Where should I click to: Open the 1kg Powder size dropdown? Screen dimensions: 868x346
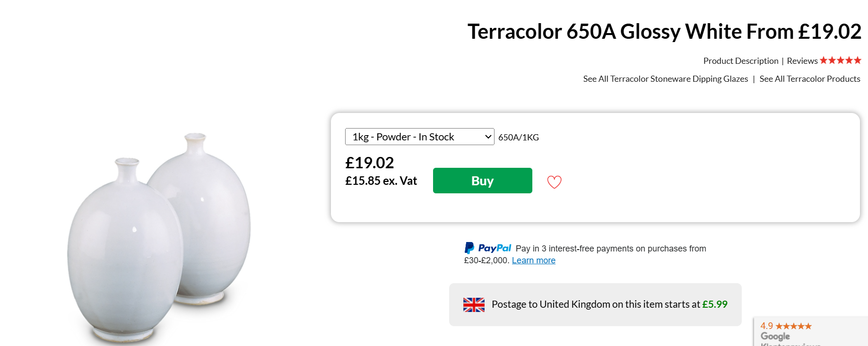click(419, 137)
